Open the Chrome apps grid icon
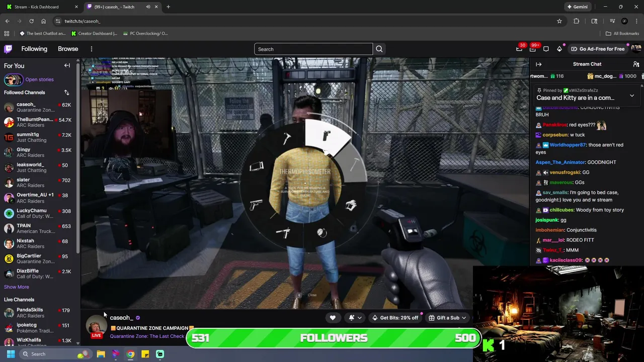The width and height of the screenshot is (644, 362). (x=7, y=33)
